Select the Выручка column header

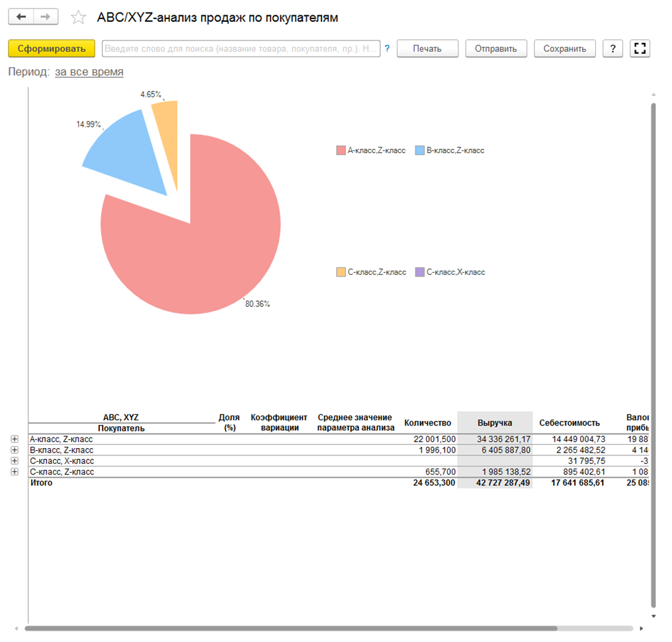tap(495, 423)
